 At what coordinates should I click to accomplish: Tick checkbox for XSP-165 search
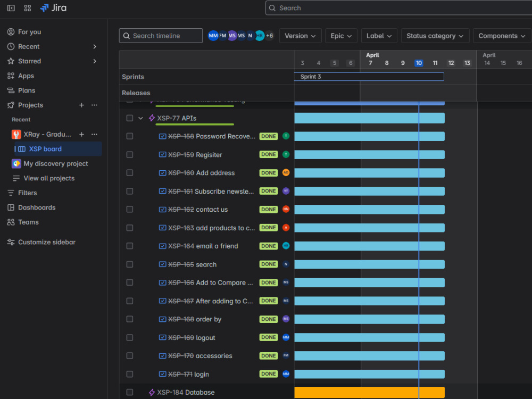pyautogui.click(x=130, y=264)
